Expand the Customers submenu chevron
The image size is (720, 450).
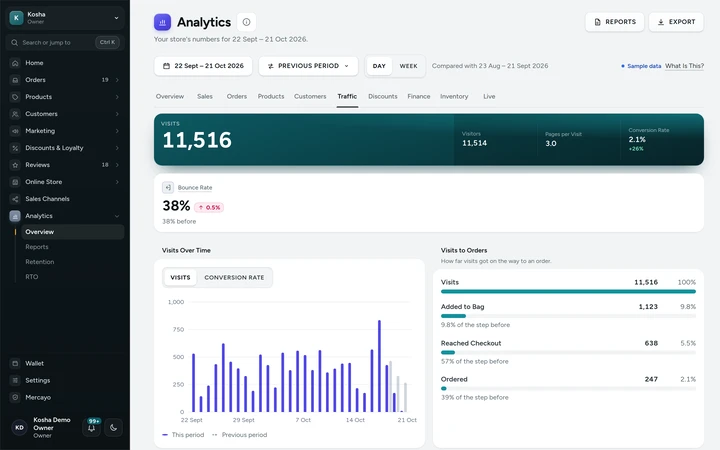(x=117, y=114)
